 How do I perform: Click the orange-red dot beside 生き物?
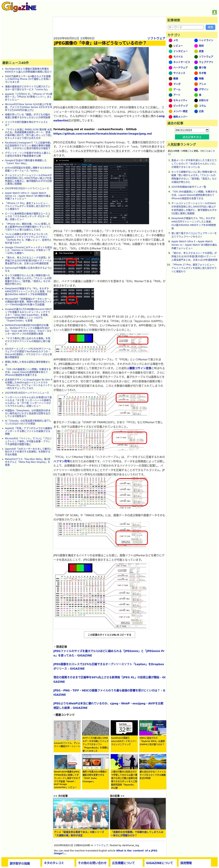(x=196, y=73)
